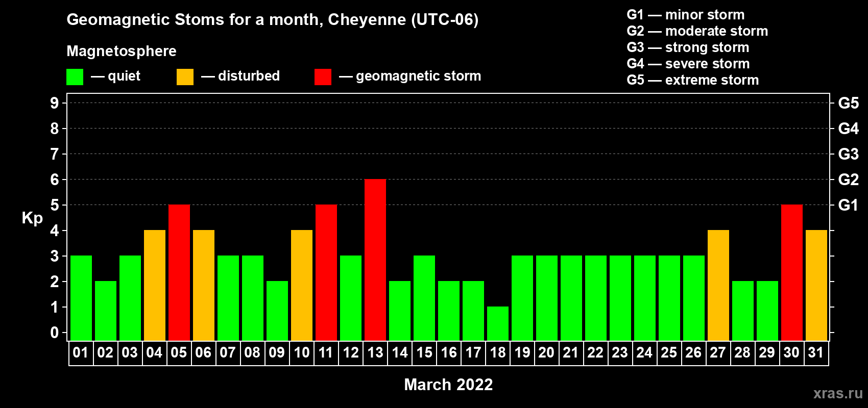Click date label 03 on the axis
868x408 pixels.
click(x=130, y=353)
